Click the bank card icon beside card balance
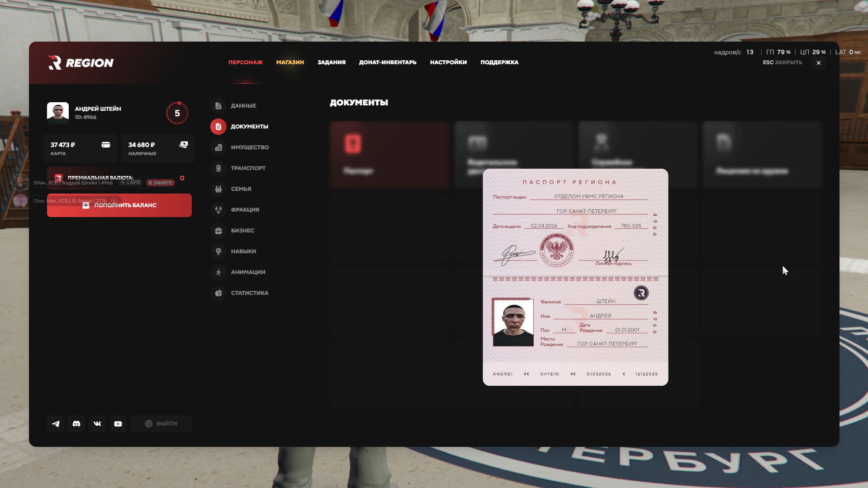 click(106, 145)
